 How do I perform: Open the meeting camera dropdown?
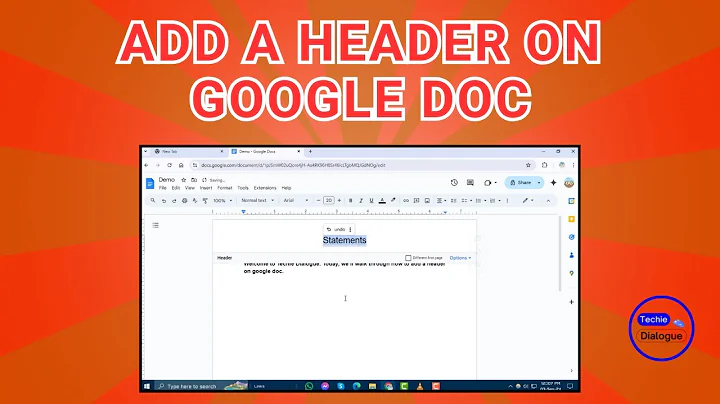coord(490,183)
